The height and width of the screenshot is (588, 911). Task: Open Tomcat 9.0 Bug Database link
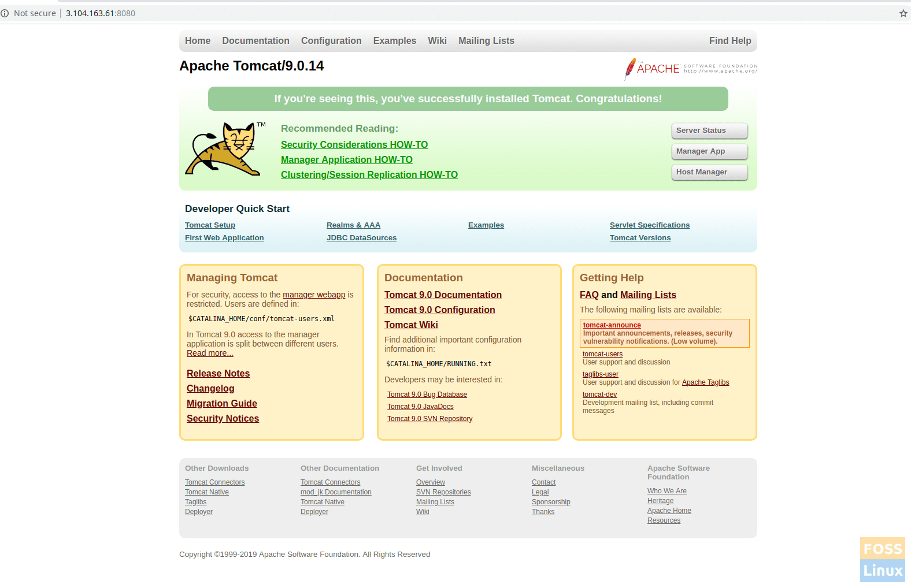(x=427, y=395)
